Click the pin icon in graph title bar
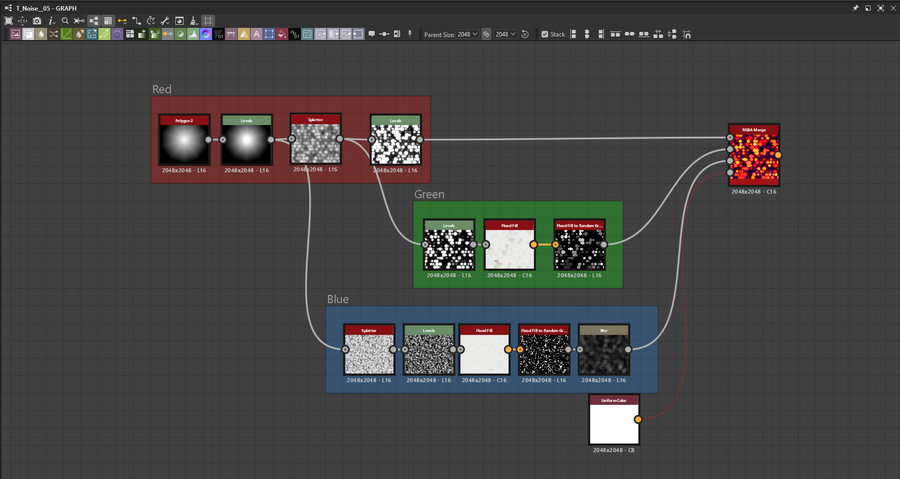The width and height of the screenshot is (900, 479). (x=855, y=7)
